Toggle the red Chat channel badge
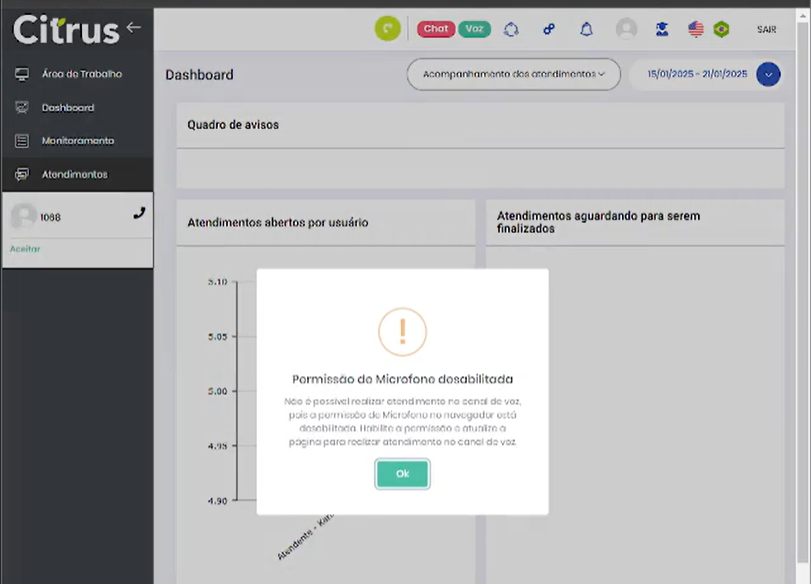811x584 pixels. click(x=436, y=29)
